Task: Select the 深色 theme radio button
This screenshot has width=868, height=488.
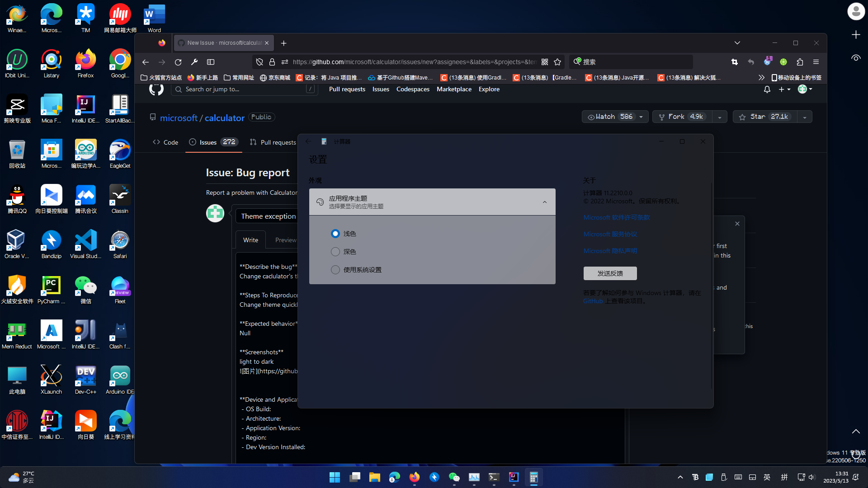Action: click(335, 252)
